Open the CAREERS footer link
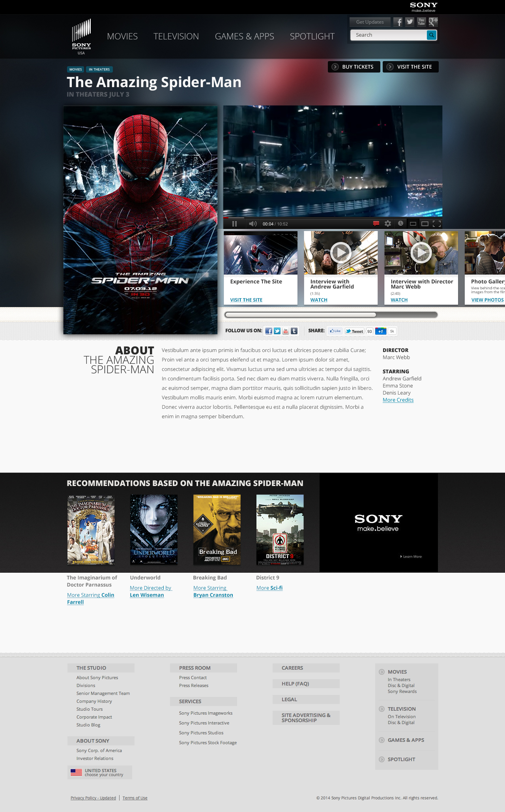This screenshot has height=812, width=505. coord(306,668)
